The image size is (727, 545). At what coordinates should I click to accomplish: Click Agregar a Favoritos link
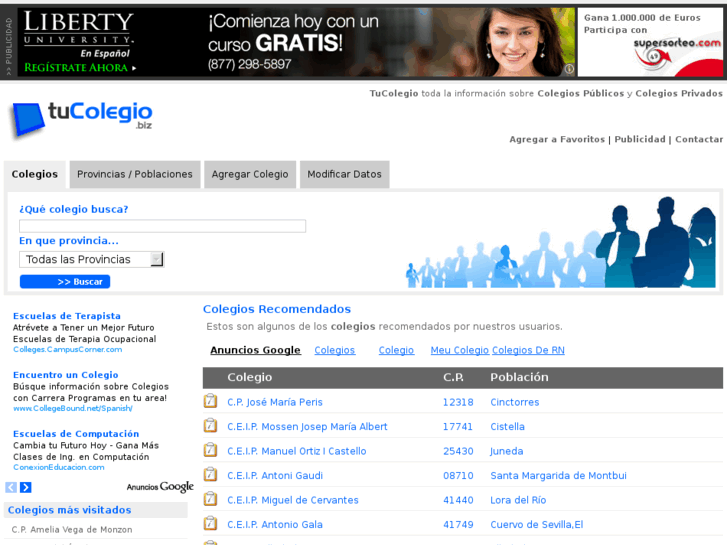point(557,140)
